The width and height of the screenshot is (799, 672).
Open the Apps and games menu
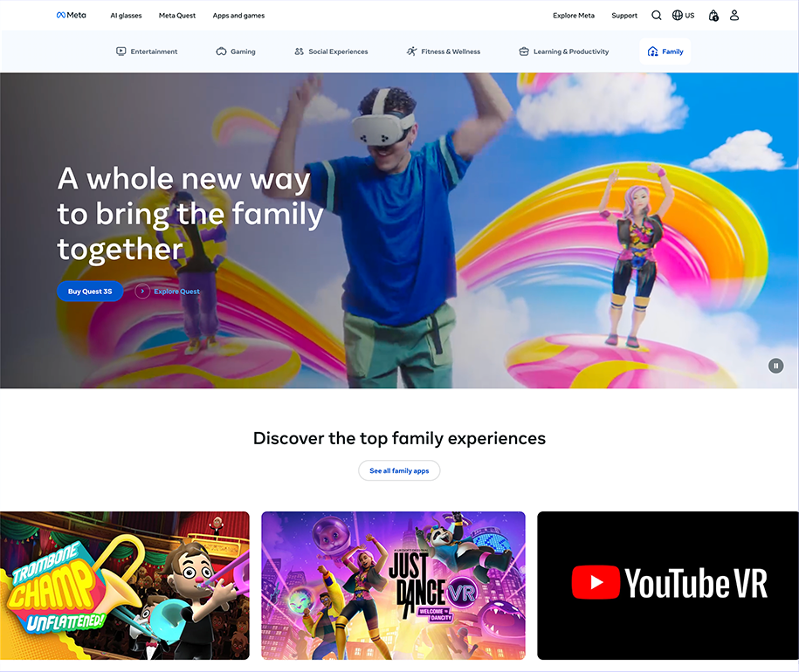pos(238,16)
